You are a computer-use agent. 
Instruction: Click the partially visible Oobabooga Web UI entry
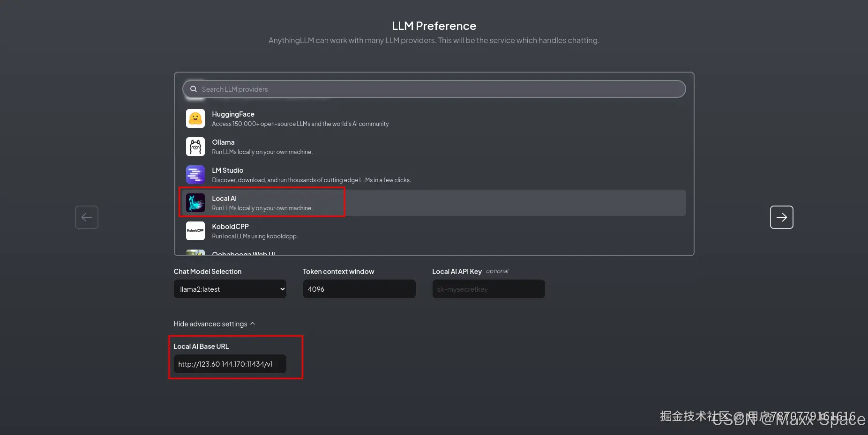pyautogui.click(x=243, y=253)
